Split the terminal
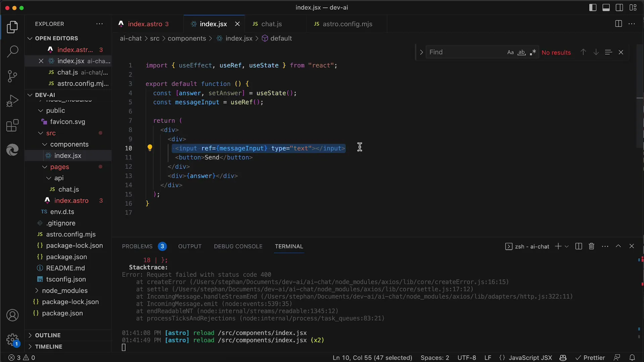The width and height of the screenshot is (644, 362). tap(579, 246)
